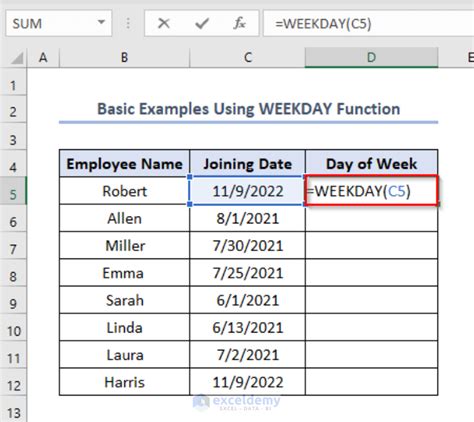This screenshot has height=422, width=474.
Task: Select column D header
Action: (371, 58)
